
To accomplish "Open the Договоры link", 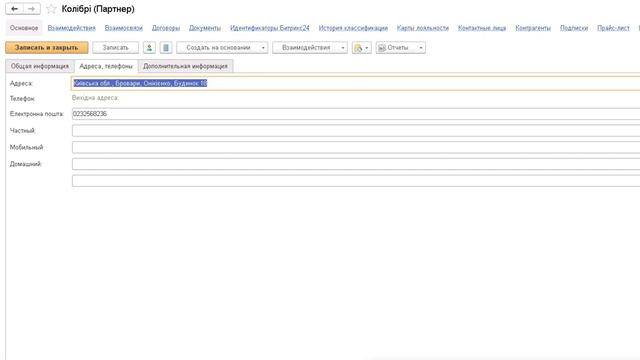I will point(166,28).
